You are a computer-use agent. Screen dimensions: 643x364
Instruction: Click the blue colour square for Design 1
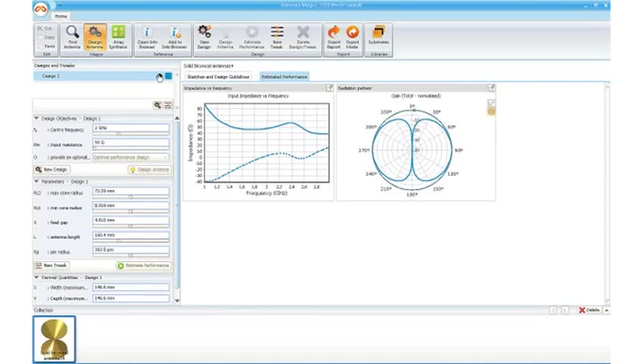tap(168, 76)
